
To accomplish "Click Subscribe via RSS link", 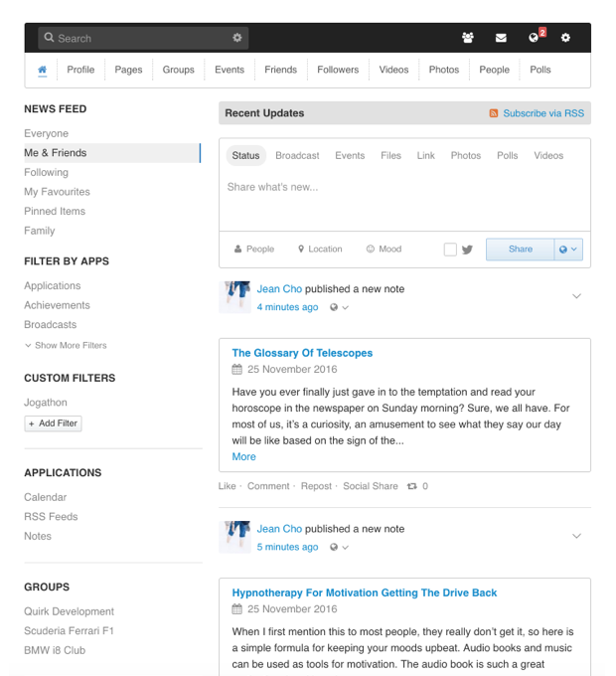I will (x=542, y=113).
